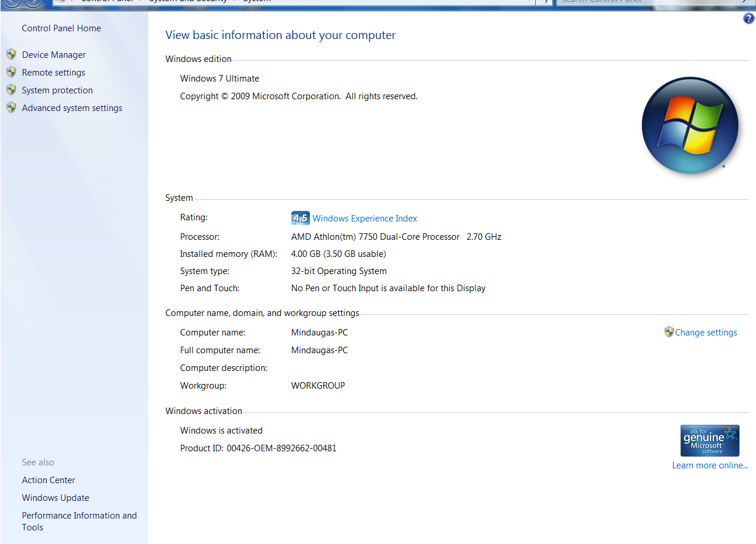Click the shield icon beside Remote settings
756x544 pixels.
pyautogui.click(x=11, y=72)
